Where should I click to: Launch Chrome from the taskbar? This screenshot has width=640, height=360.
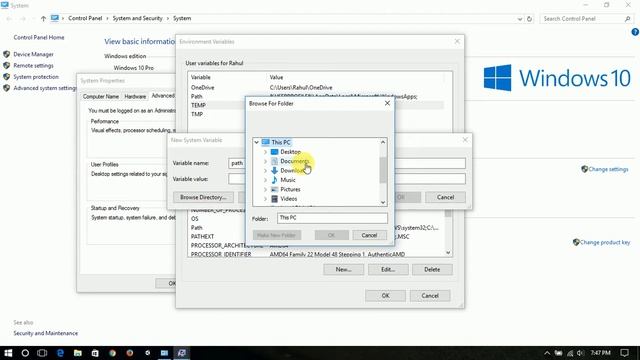(x=112, y=353)
